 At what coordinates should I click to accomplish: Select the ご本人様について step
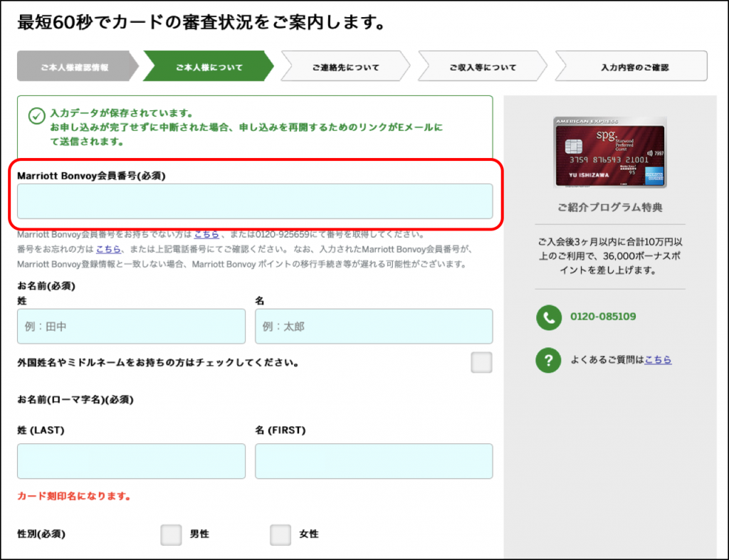(209, 66)
